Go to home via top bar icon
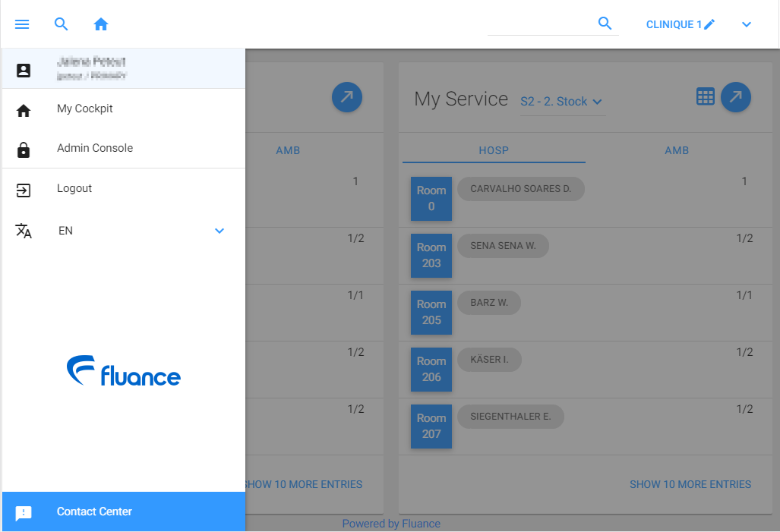The image size is (780, 532). [x=101, y=24]
